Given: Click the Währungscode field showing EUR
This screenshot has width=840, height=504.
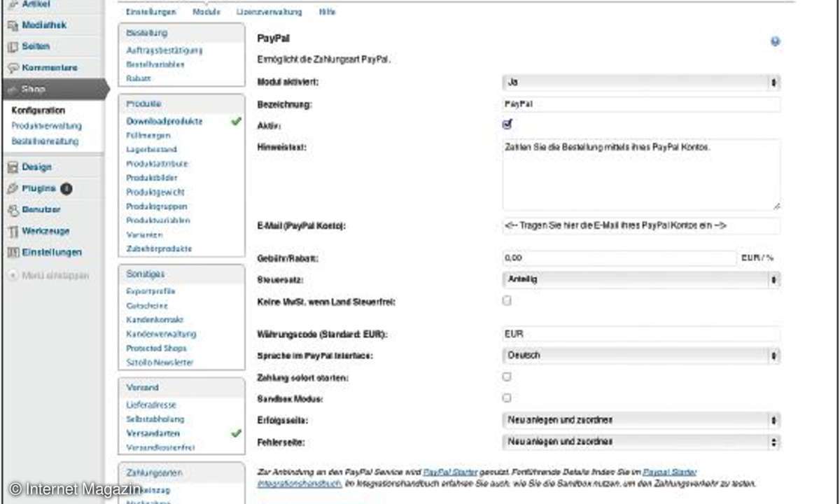Looking at the screenshot, I should coord(641,334).
